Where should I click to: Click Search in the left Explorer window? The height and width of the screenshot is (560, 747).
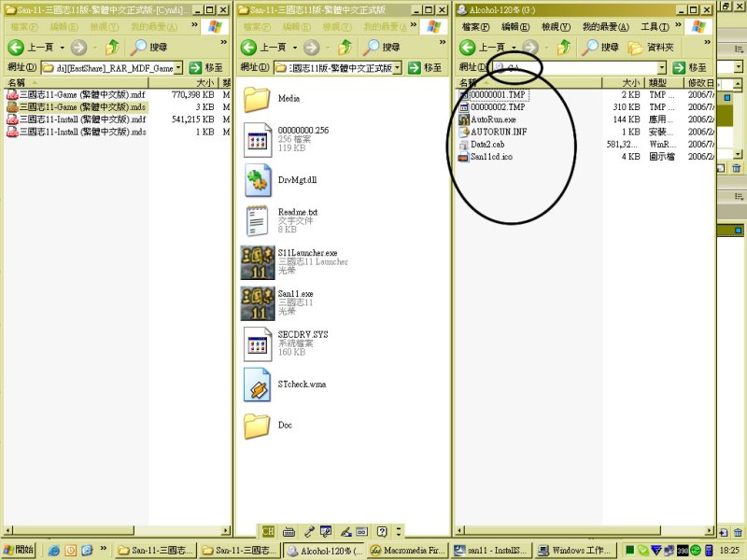coord(149,48)
